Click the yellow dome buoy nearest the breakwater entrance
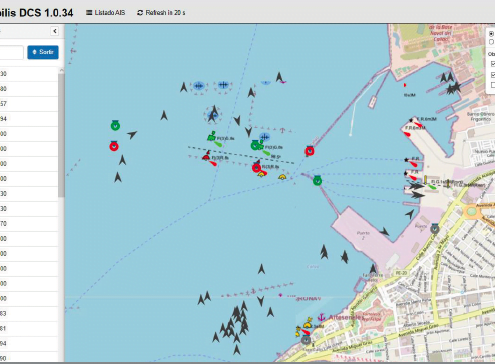Image resolution: width=495 pixels, height=364 pixels. 282,177
